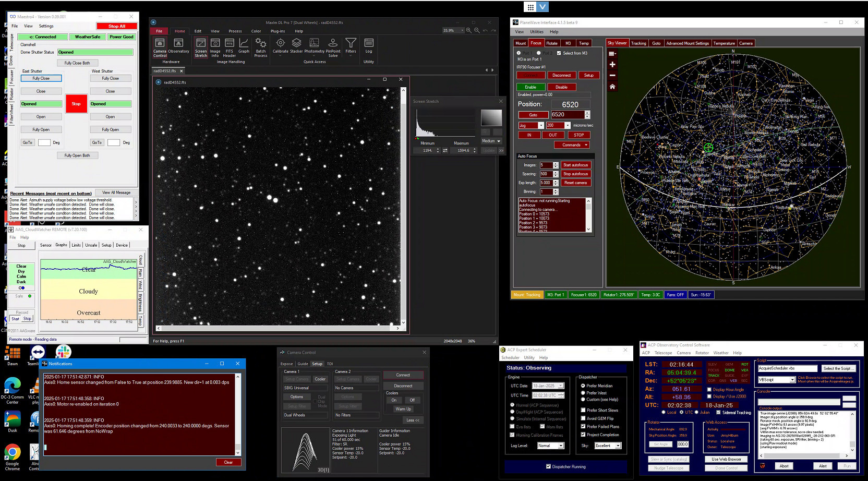This screenshot has width=868, height=481.
Task: Open the Tracking tab in PlaneWave
Action: (638, 43)
